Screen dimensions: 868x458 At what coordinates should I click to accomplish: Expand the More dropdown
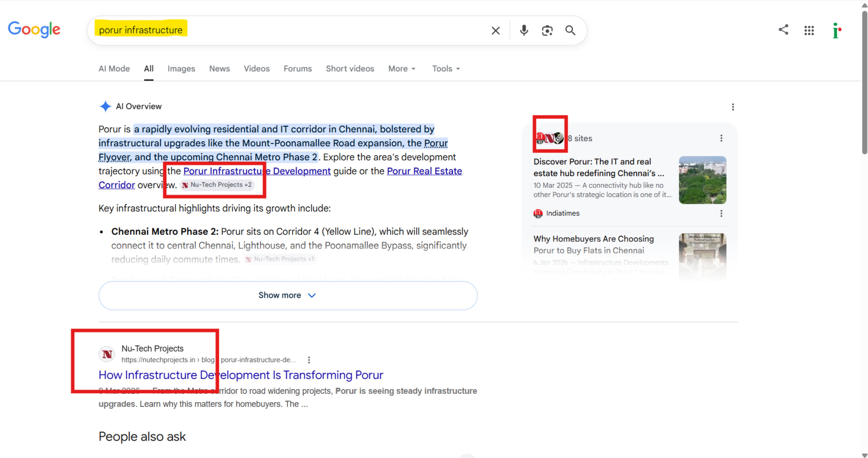click(x=402, y=69)
